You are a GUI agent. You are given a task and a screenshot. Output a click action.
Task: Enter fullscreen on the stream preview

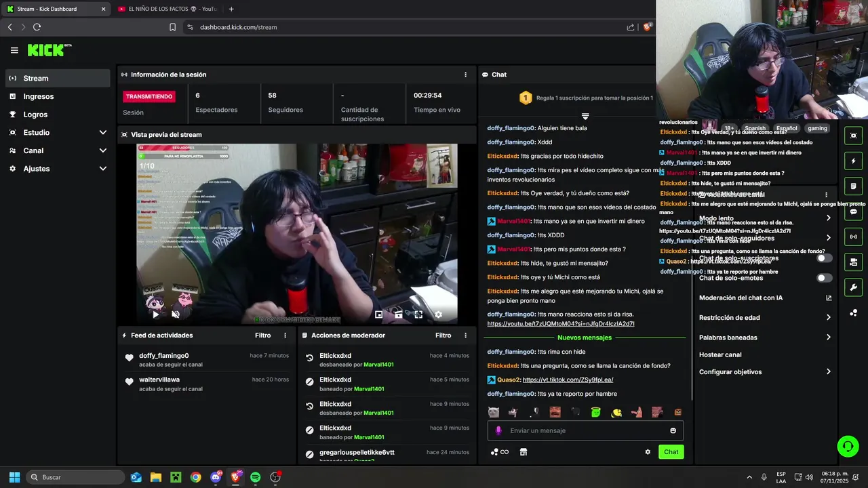(x=418, y=314)
